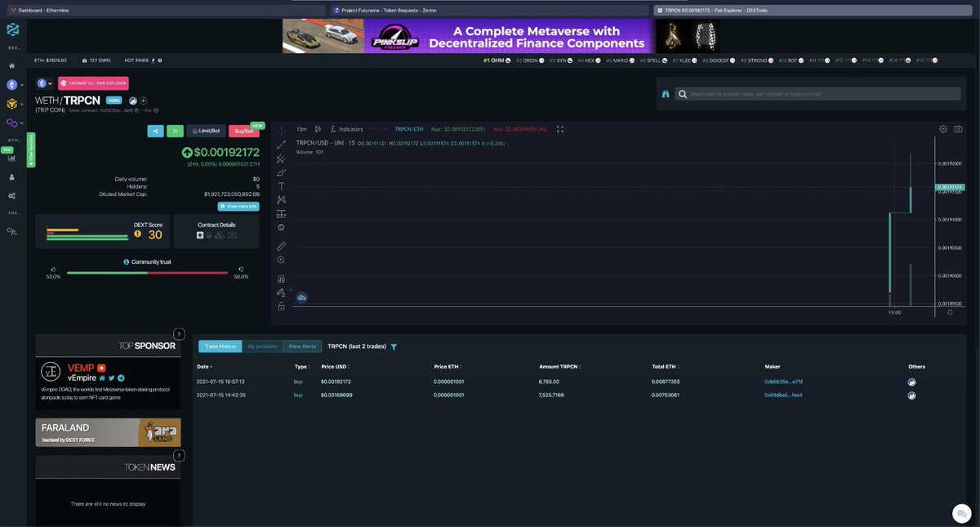Screen dimensions: 980x527
Task: Expand the Ethereum chain selector dropdown
Action: pos(44,83)
